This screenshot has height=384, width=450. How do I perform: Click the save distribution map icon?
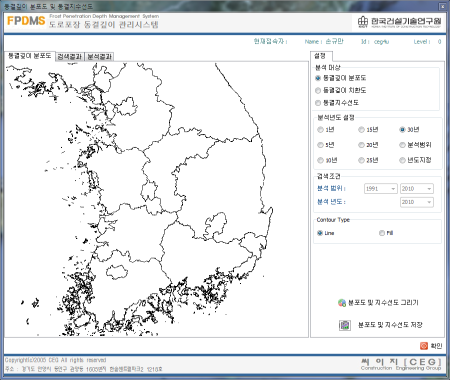[345, 325]
